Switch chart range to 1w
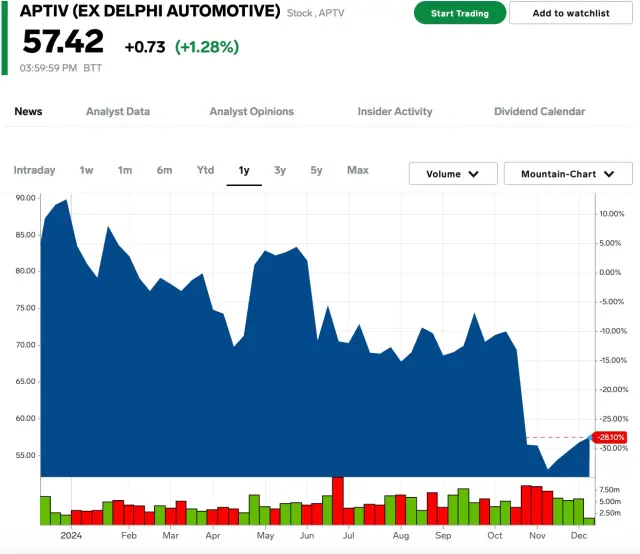 pyautogui.click(x=87, y=170)
